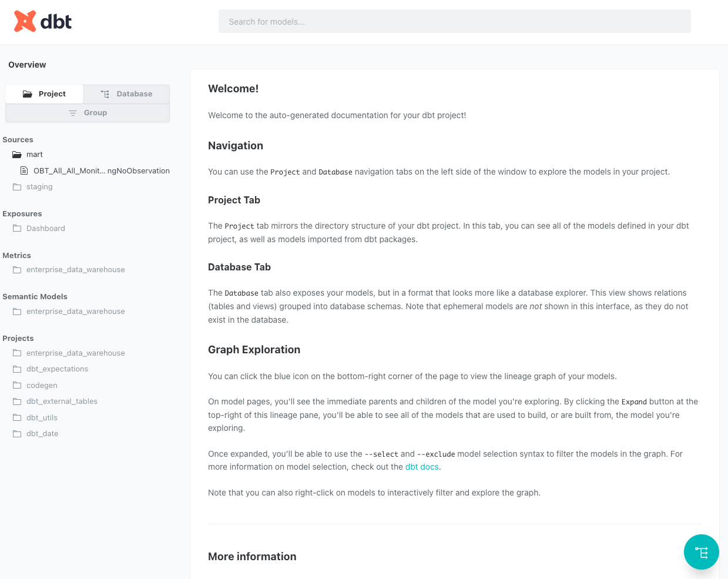Click the dbt_utils folder icon
This screenshot has width=728, height=579.
(x=17, y=418)
